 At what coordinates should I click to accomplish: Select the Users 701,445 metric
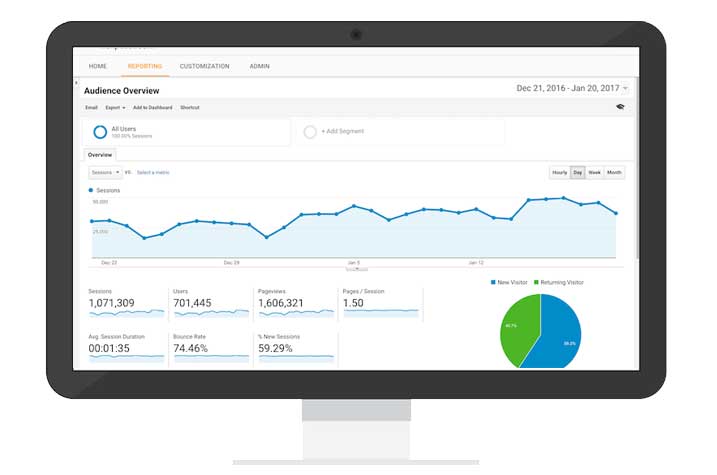click(x=211, y=303)
